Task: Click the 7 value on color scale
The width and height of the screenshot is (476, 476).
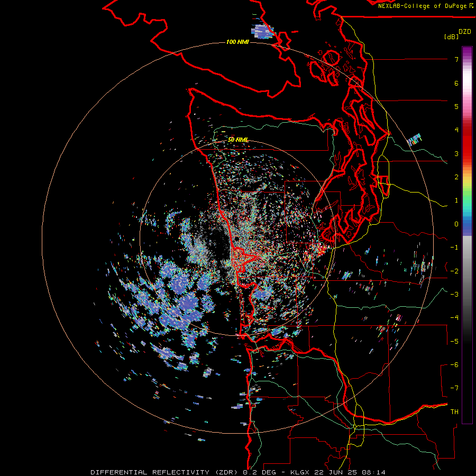Action: pos(456,59)
